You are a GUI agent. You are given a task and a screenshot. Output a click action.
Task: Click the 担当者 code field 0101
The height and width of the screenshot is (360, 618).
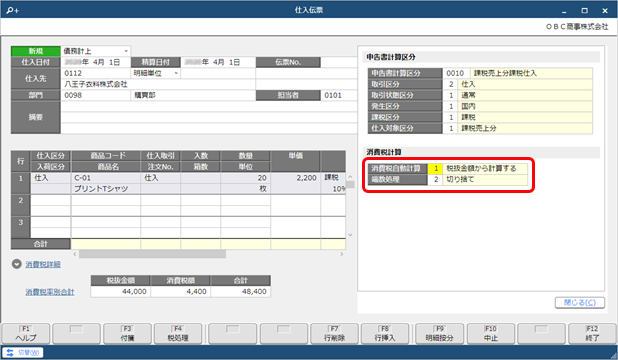tap(338, 95)
